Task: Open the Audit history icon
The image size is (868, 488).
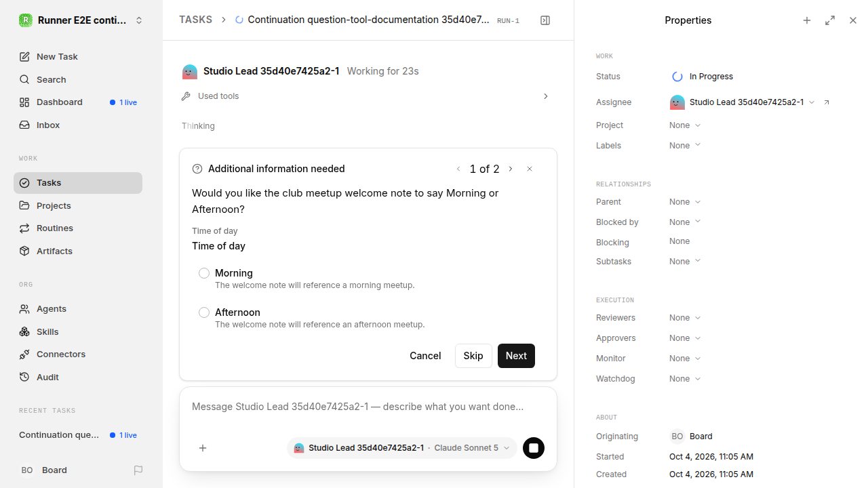Action: pyautogui.click(x=24, y=378)
